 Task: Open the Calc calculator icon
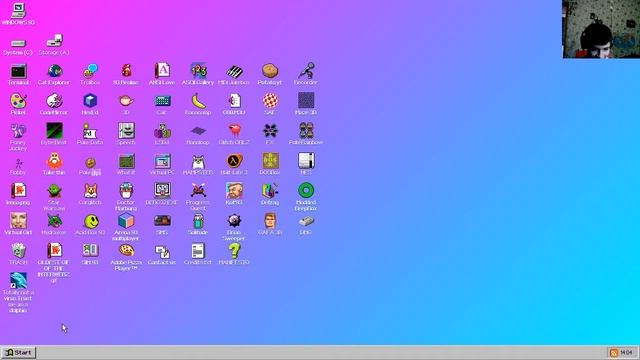point(162,101)
